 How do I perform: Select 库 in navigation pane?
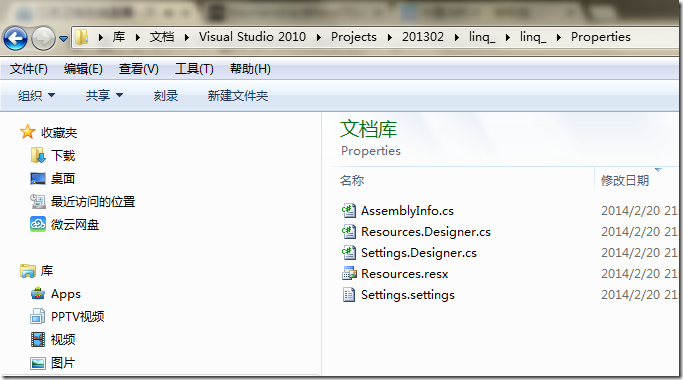(47, 271)
